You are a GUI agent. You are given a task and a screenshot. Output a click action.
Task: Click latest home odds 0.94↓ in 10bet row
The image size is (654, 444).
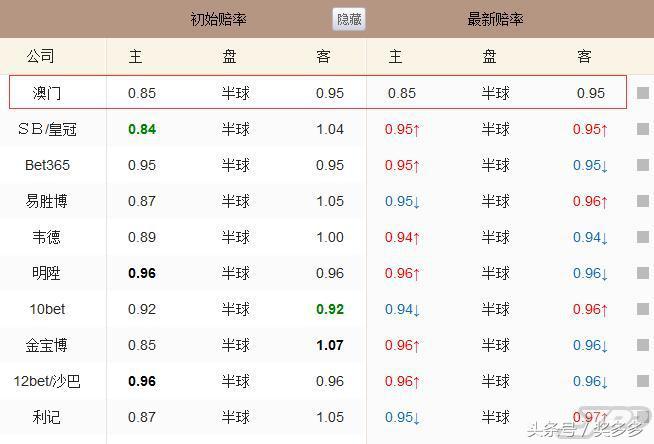pos(402,309)
